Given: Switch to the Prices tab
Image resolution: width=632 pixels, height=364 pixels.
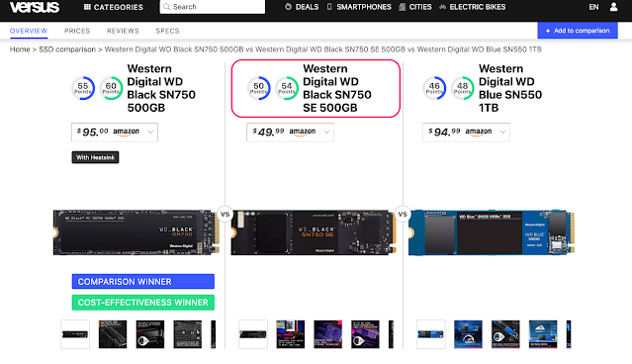Looking at the screenshot, I should [77, 31].
